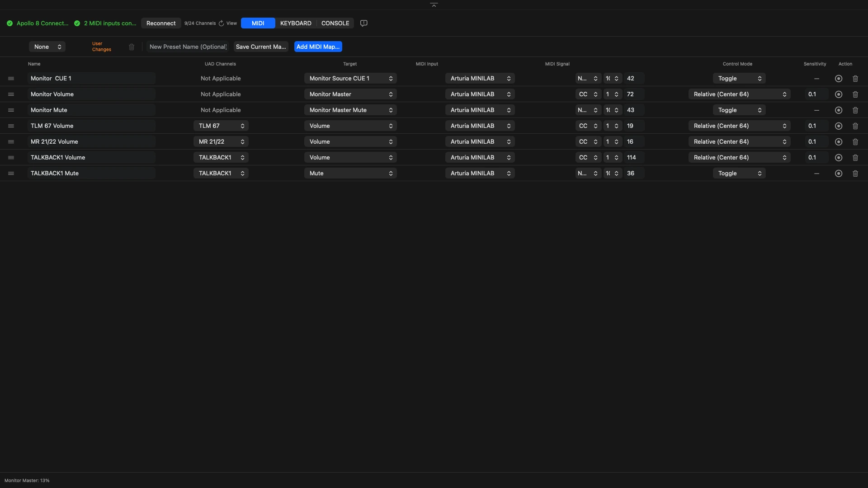
Task: Open MIDI Input dropdown in Monitor Volume row
Action: (x=480, y=94)
